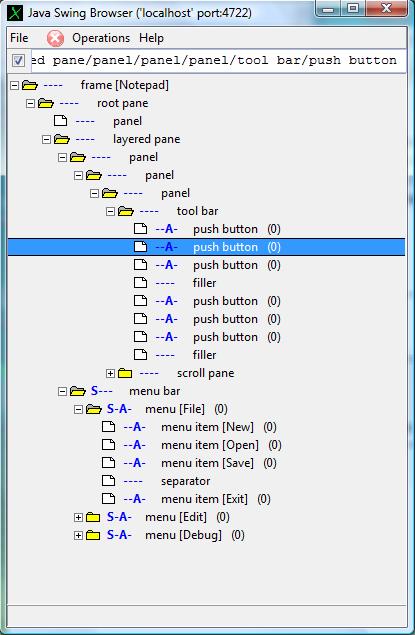The height and width of the screenshot is (635, 415).
Task: Close the Java Swing Browser window
Action: coord(386,9)
